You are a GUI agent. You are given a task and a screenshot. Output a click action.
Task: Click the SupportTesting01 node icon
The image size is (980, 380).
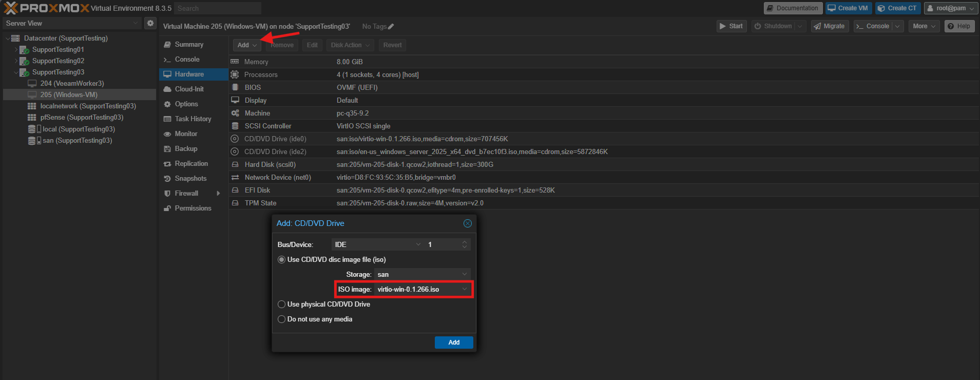tap(24, 50)
